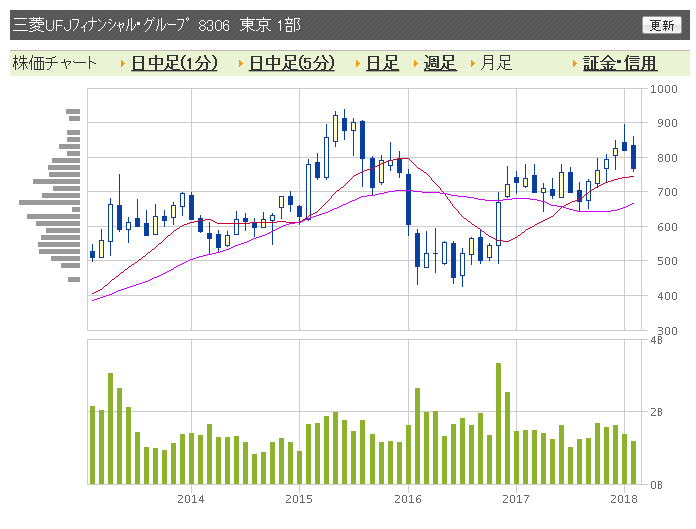Click the arrow icon before 日中足(1分)
This screenshot has width=696, height=529.
(122, 64)
